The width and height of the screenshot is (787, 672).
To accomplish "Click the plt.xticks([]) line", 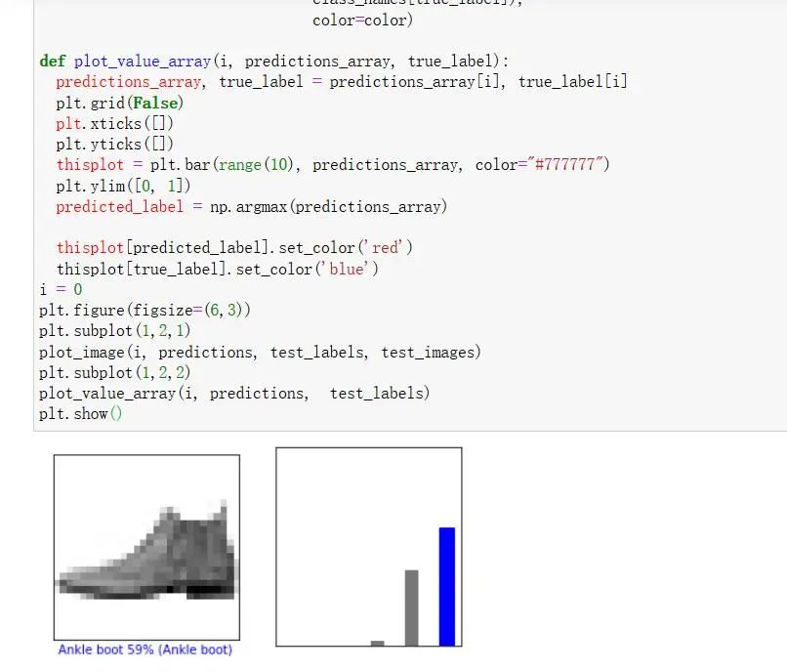I will pos(114,123).
